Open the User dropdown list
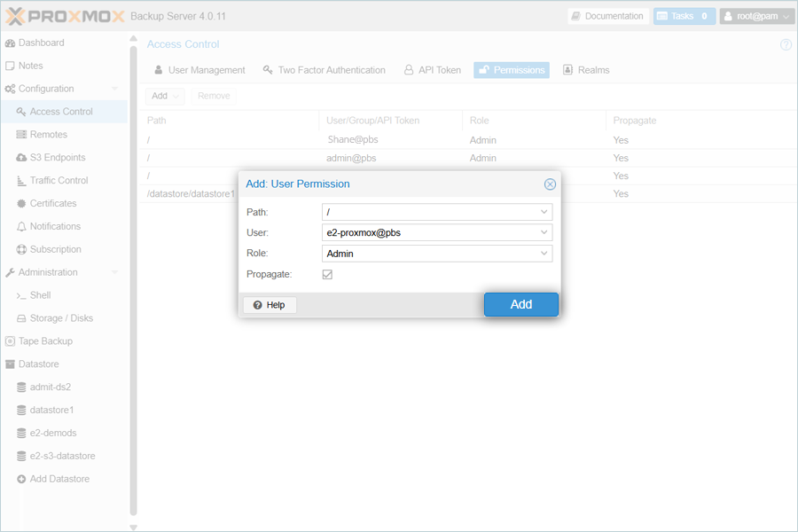This screenshot has height=532, width=798. pos(544,233)
